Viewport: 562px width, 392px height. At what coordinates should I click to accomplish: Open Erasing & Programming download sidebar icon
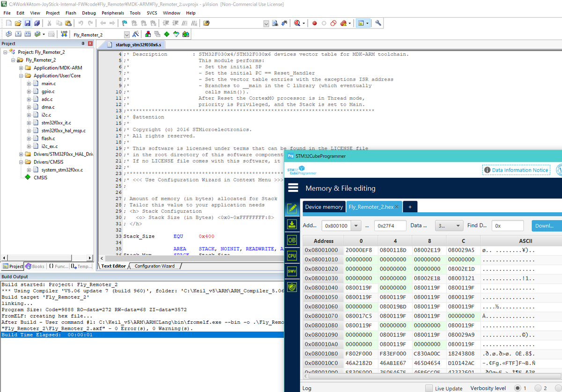pyautogui.click(x=292, y=224)
